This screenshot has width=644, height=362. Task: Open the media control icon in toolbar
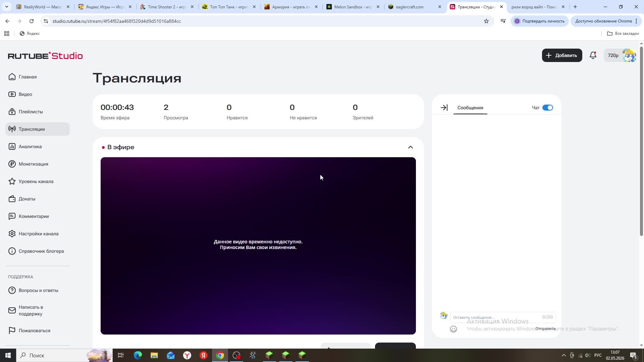tap(503, 21)
